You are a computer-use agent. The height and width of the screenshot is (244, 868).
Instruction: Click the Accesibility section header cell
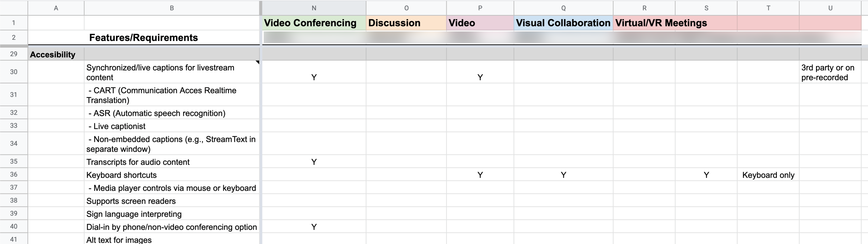click(56, 54)
